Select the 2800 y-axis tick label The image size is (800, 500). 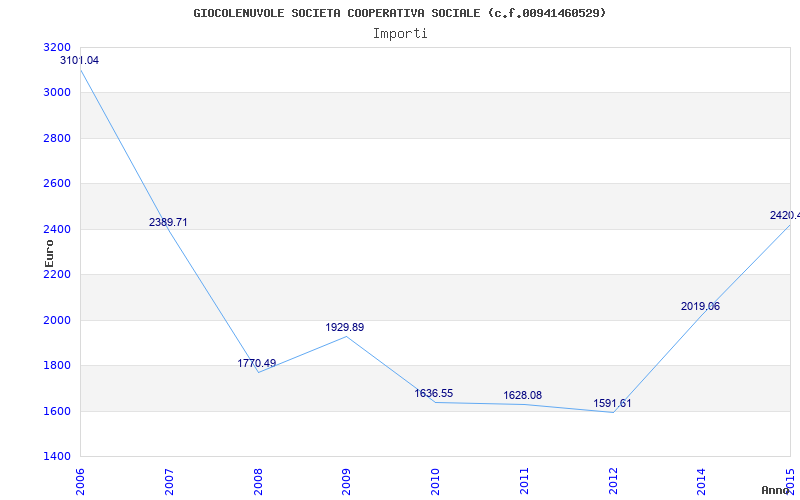point(57,138)
